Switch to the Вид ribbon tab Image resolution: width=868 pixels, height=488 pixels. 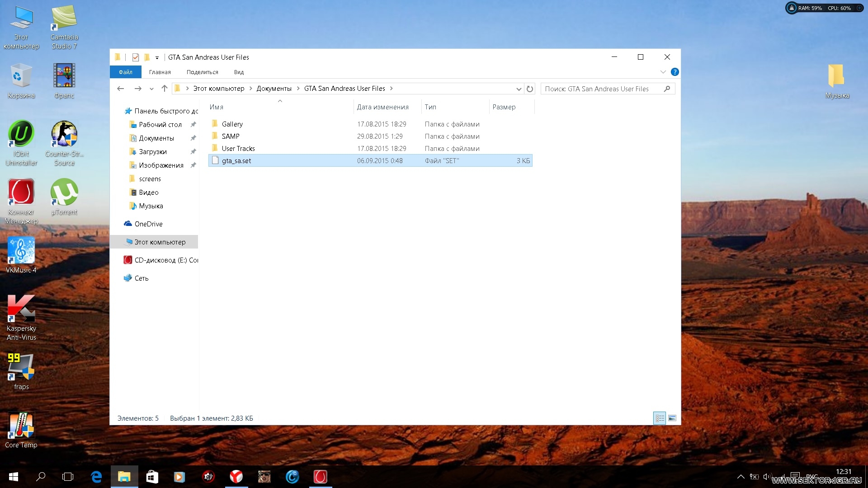pos(239,72)
